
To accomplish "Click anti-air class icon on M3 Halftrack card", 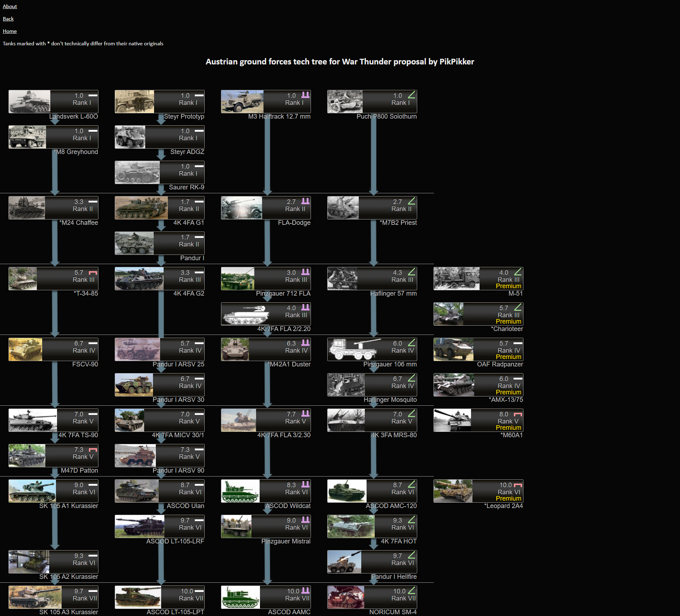I will pyautogui.click(x=305, y=95).
